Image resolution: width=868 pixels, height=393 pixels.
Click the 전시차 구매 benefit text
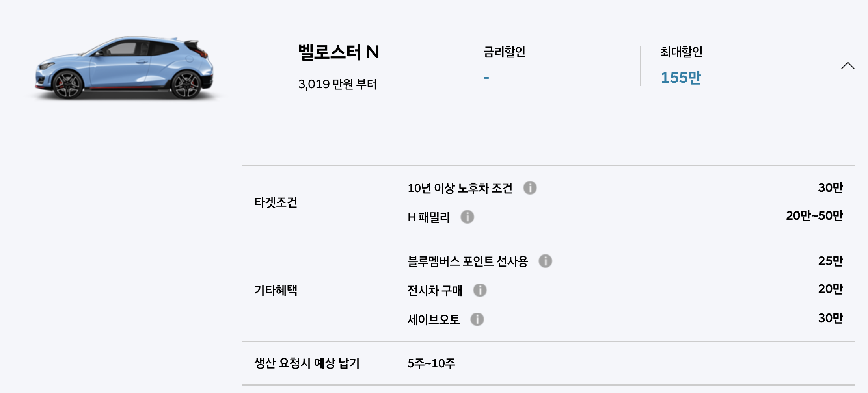coord(435,291)
